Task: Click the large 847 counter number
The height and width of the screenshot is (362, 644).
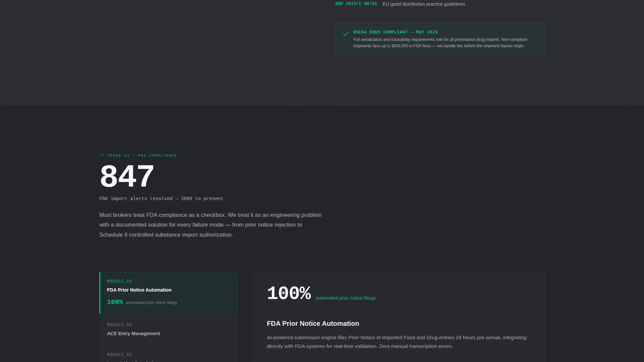Action: click(127, 176)
